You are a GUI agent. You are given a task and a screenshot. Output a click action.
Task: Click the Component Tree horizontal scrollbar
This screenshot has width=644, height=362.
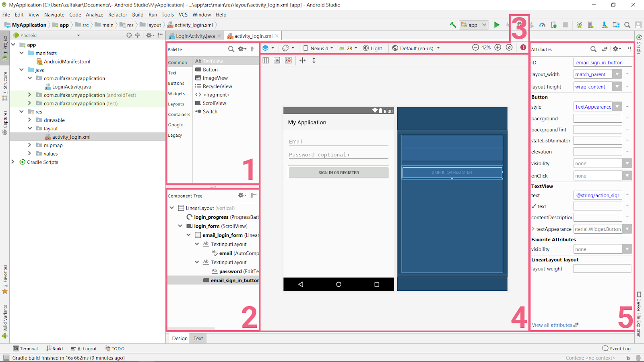pyautogui.click(x=191, y=329)
